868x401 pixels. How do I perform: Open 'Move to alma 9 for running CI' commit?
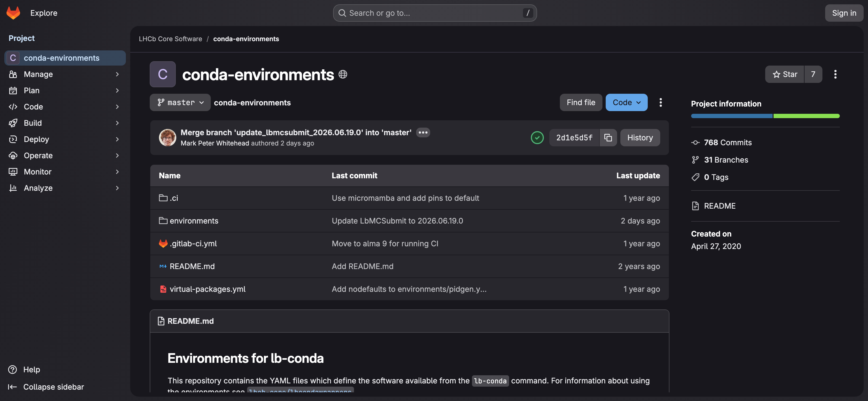coord(385,243)
